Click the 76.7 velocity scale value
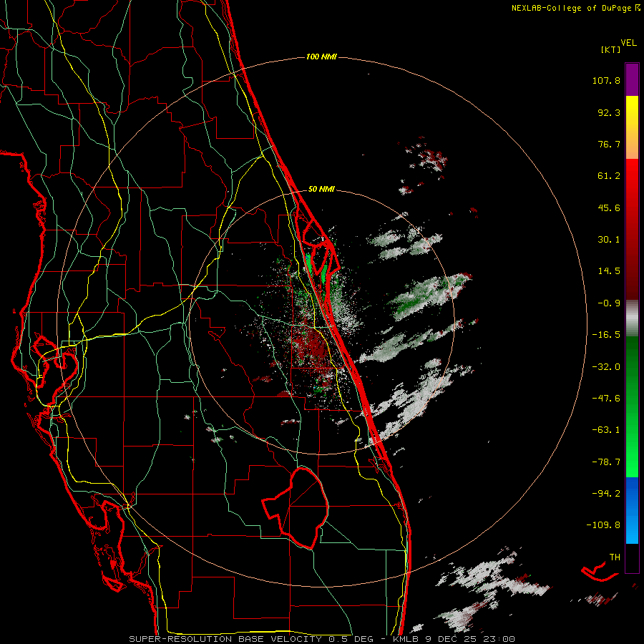The height and width of the screenshot is (644, 644). pos(609,144)
